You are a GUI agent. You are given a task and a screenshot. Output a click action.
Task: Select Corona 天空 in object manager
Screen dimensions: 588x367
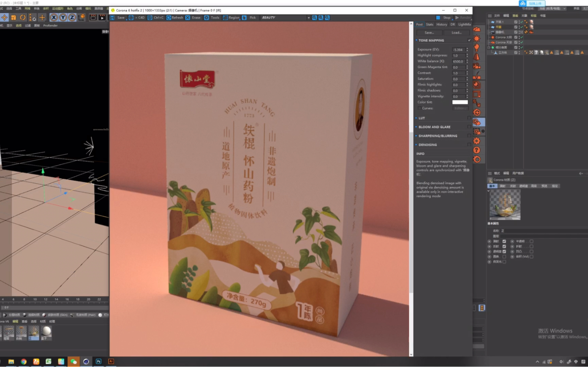pyautogui.click(x=503, y=42)
